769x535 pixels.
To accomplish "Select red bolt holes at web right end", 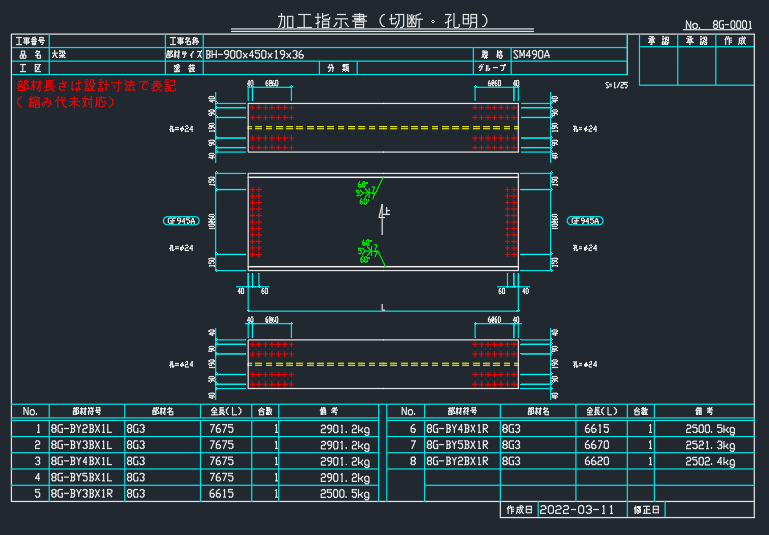I will 510,221.
